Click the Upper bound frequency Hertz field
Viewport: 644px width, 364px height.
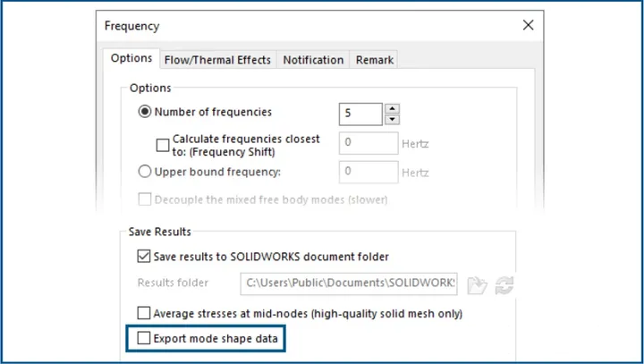[369, 172]
